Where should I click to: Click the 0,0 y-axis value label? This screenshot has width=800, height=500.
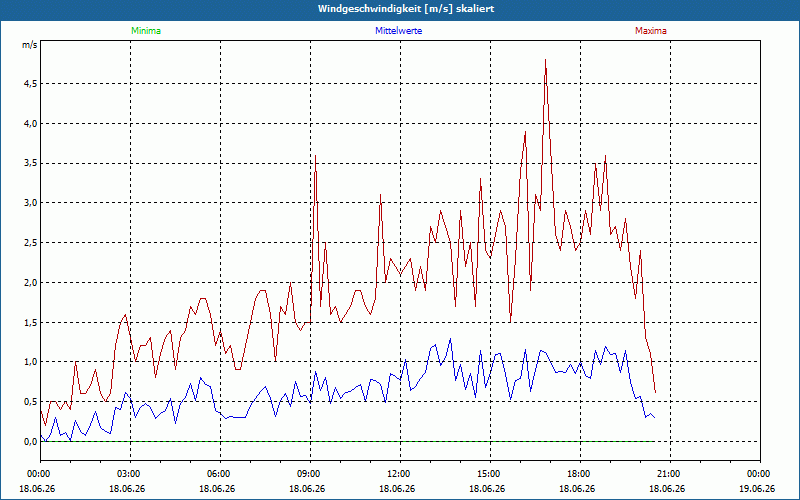[31, 442]
